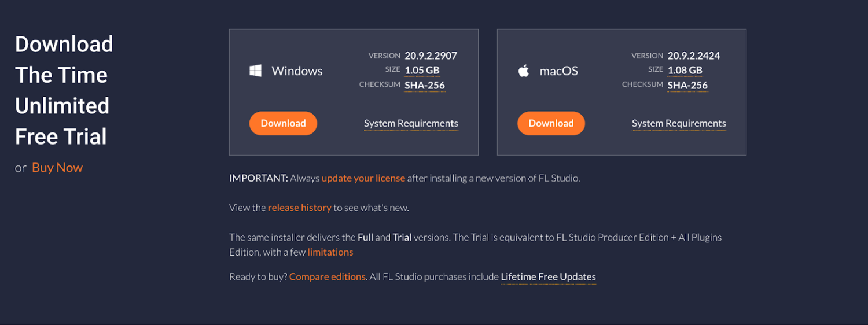Open macOS System Requirements link
Image resolution: width=868 pixels, height=325 pixels.
(x=679, y=124)
